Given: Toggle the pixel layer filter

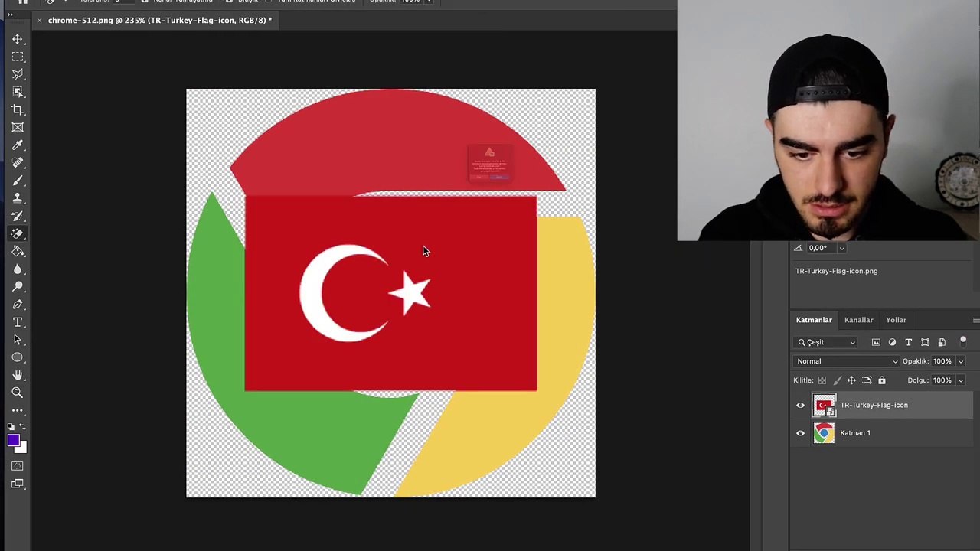Looking at the screenshot, I should (x=876, y=343).
